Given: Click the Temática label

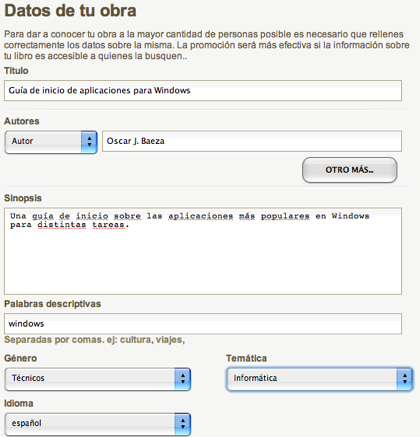Looking at the screenshot, I should click(246, 358).
